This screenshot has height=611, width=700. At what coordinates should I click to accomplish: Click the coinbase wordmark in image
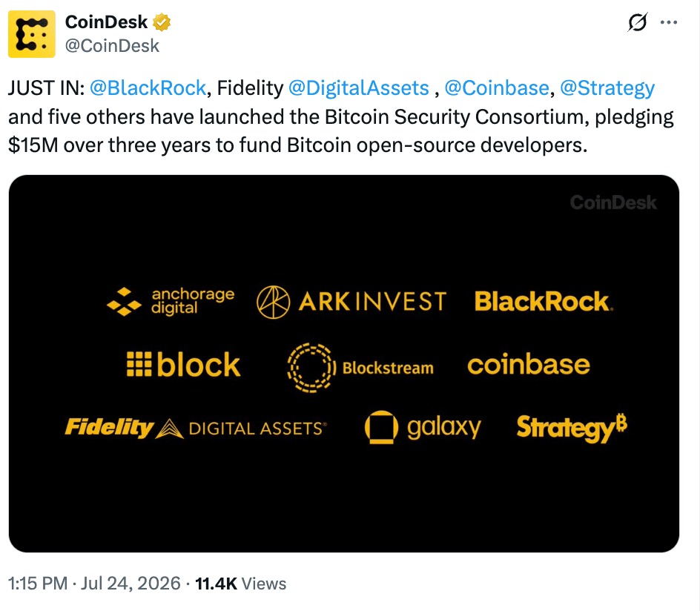pyautogui.click(x=529, y=365)
